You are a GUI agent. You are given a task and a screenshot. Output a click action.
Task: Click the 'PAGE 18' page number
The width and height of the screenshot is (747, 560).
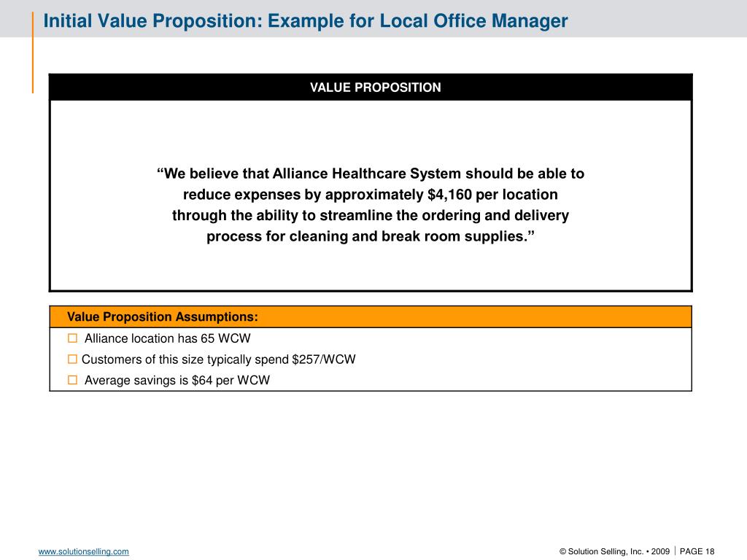[x=697, y=551]
